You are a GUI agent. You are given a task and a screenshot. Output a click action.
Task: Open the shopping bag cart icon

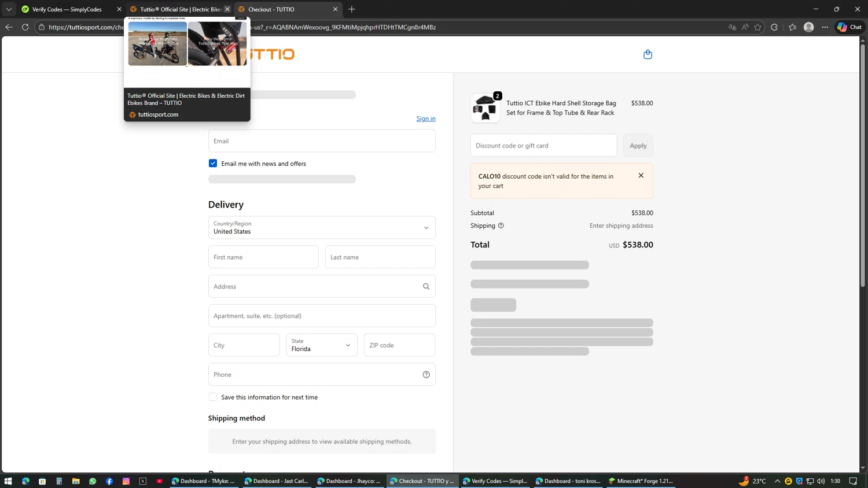pyautogui.click(x=648, y=54)
